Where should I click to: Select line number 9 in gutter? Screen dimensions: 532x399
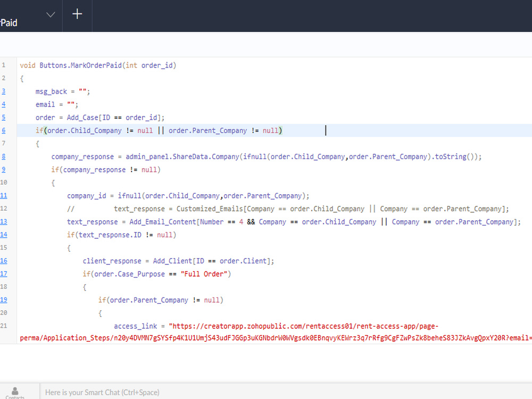tap(3, 169)
